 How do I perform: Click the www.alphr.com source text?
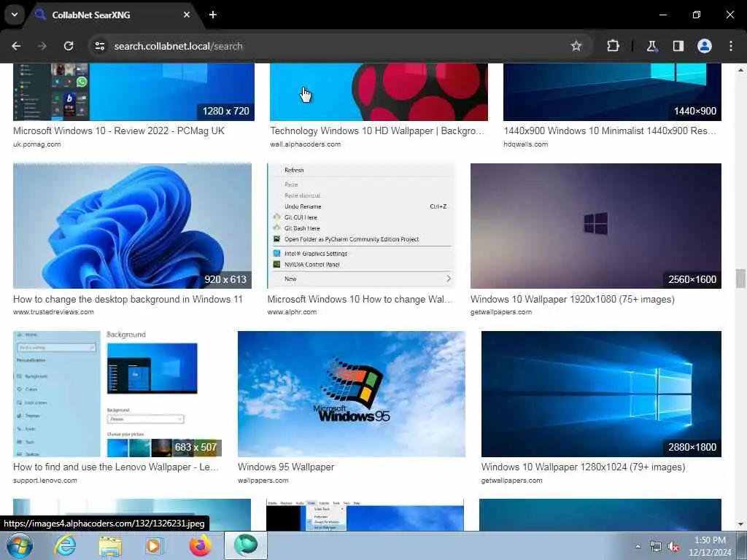[292, 312]
